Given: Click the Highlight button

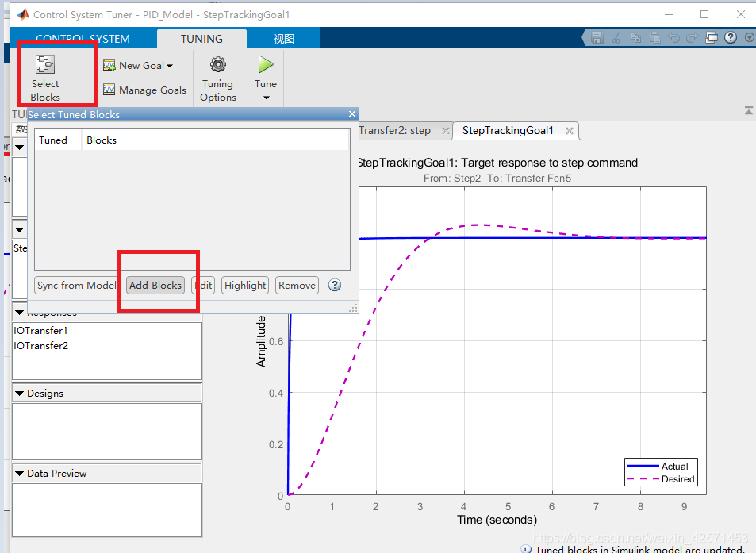Looking at the screenshot, I should 245,286.
